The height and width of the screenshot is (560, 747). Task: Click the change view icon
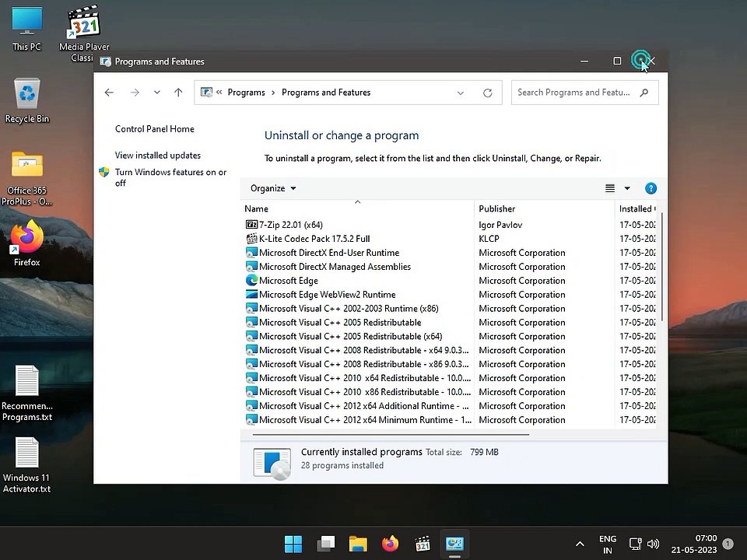[x=610, y=188]
